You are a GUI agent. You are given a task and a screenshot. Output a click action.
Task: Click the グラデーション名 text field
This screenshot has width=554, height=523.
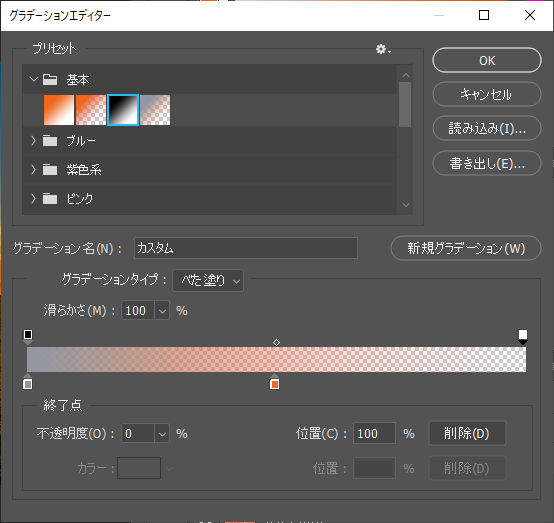click(246, 248)
